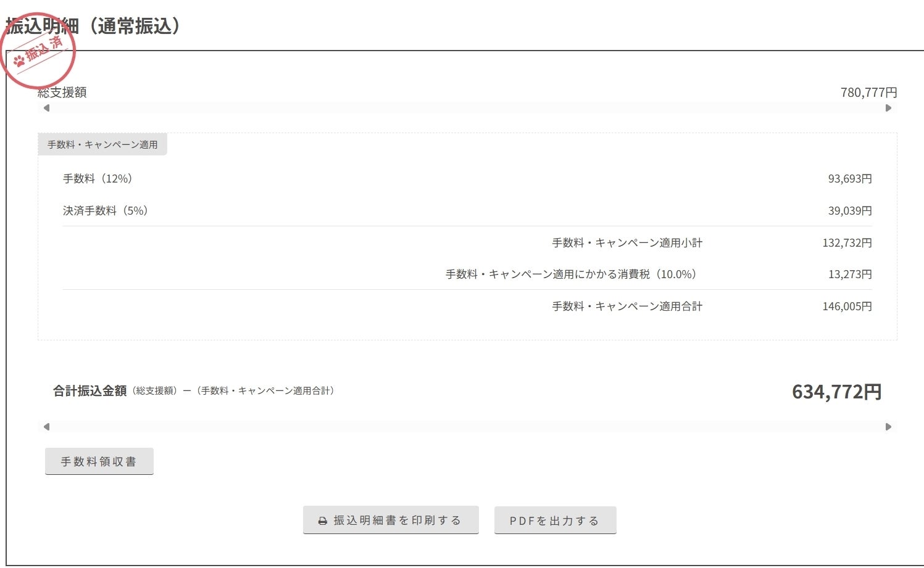
Task: Select the 手数料・キャンペーン適用 tab label
Action: [x=102, y=145]
